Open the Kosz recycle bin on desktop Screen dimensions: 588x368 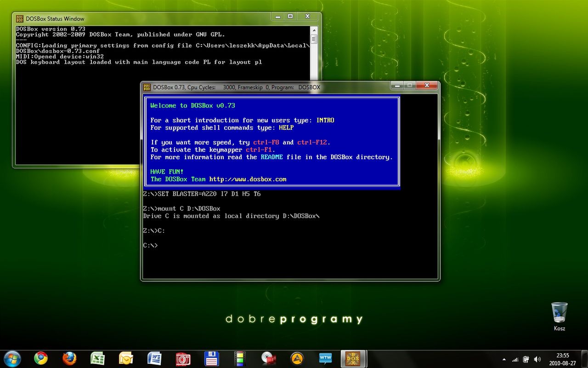[560, 316]
